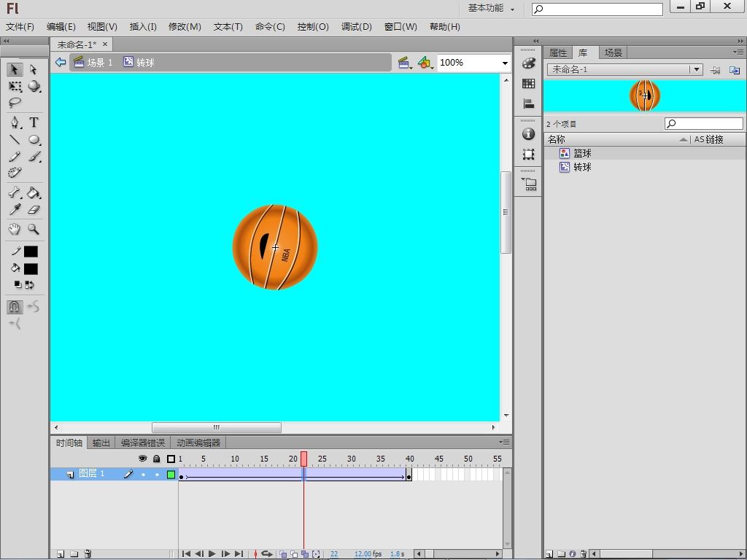The width and height of the screenshot is (747, 560).
Task: Select the Text tool
Action: pyautogui.click(x=34, y=122)
